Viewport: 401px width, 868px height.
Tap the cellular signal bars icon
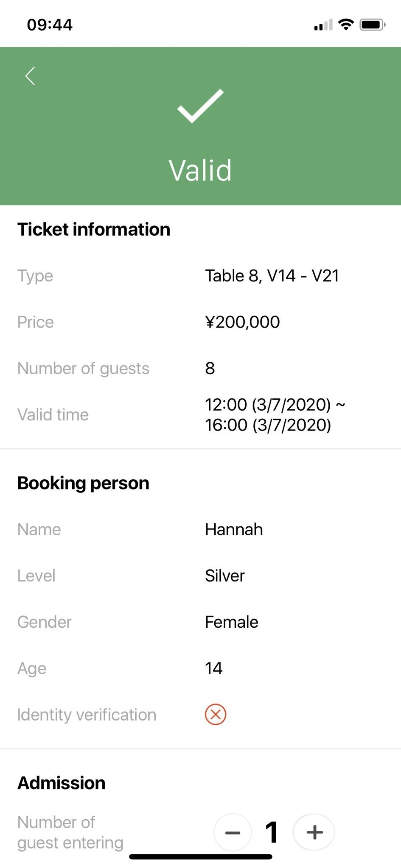(323, 25)
